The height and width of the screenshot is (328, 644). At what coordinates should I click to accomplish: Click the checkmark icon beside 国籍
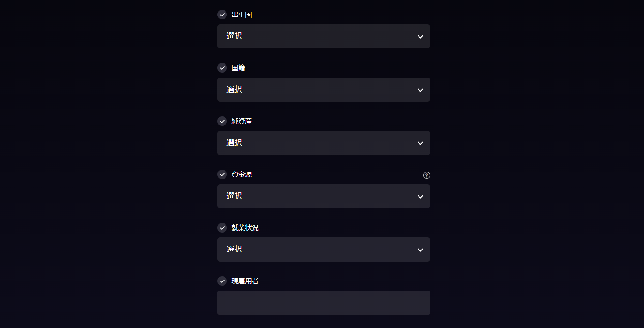222,68
